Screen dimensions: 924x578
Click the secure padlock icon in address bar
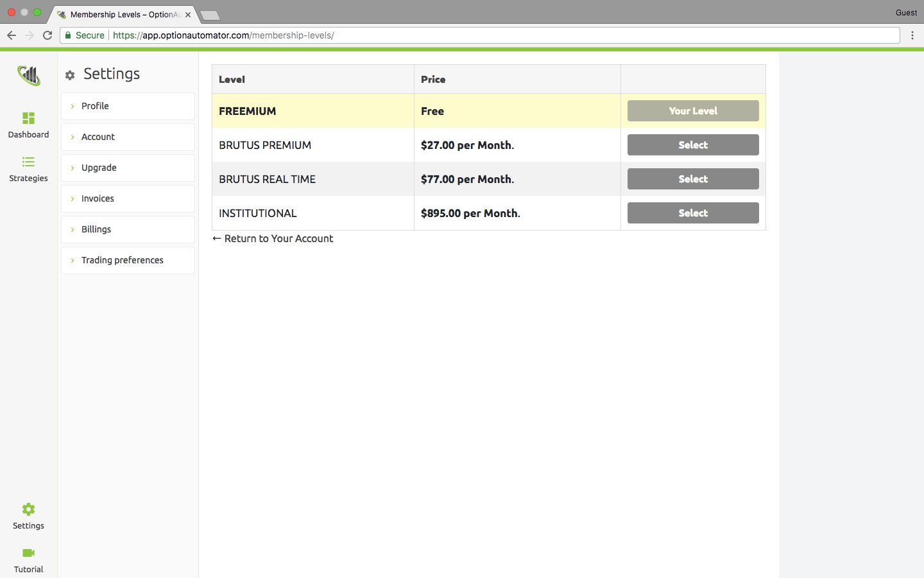click(67, 35)
